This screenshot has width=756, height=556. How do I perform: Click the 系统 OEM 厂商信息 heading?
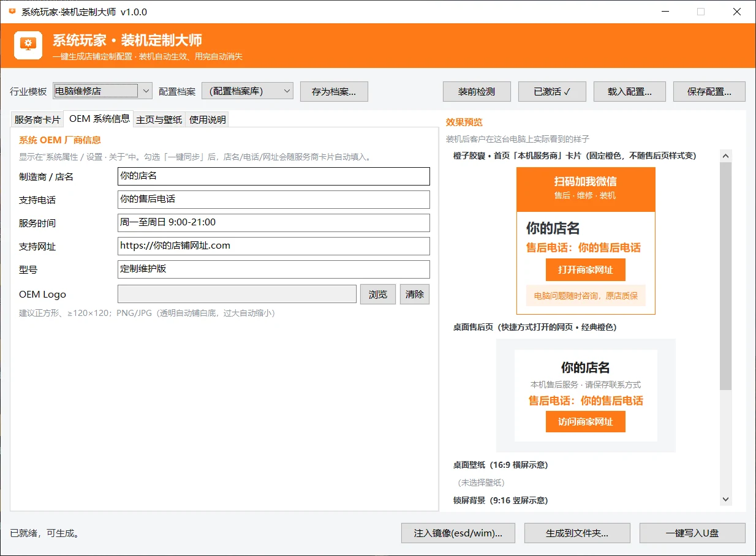click(60, 140)
